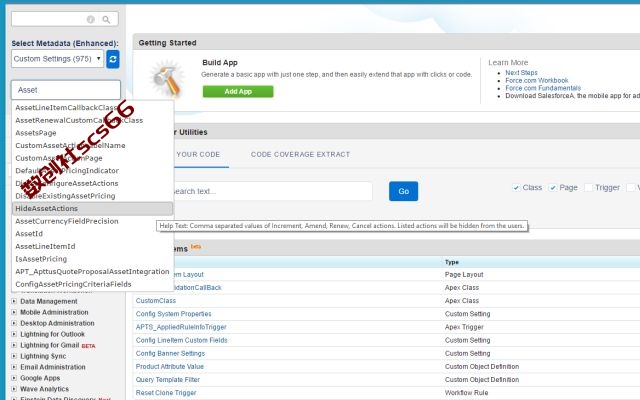Image resolution: width=640 pixels, height=400 pixels.
Task: Click Google Apps sidebar label
Action: pos(40,378)
